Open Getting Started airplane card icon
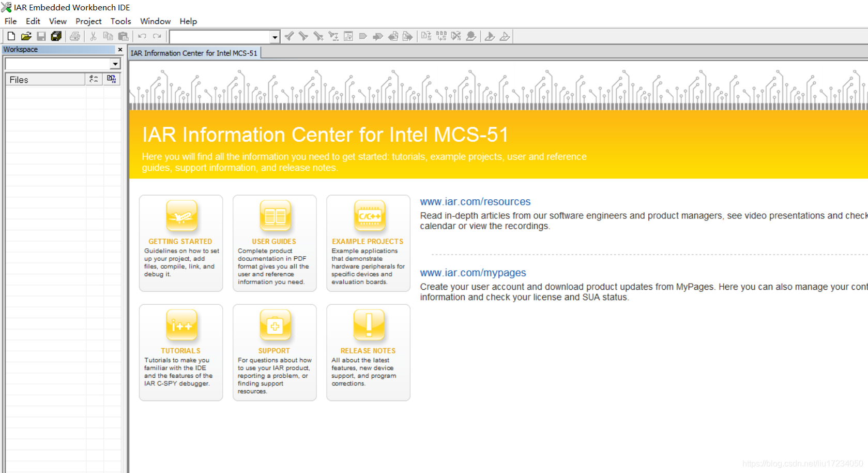Image resolution: width=868 pixels, height=473 pixels. (181, 216)
